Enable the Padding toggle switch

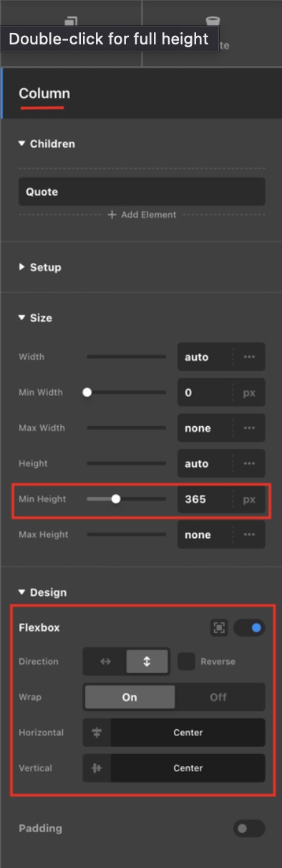coord(249,829)
